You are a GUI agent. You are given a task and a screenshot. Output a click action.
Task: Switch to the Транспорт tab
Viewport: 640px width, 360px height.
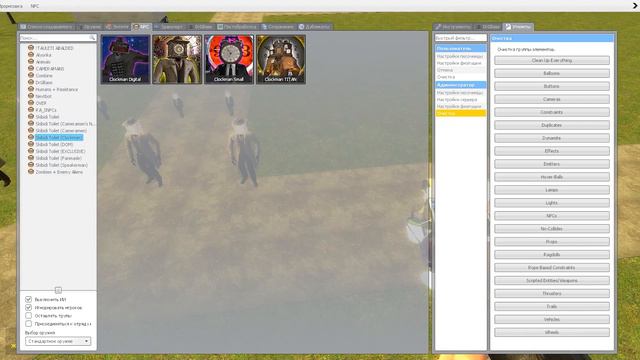coord(169,27)
